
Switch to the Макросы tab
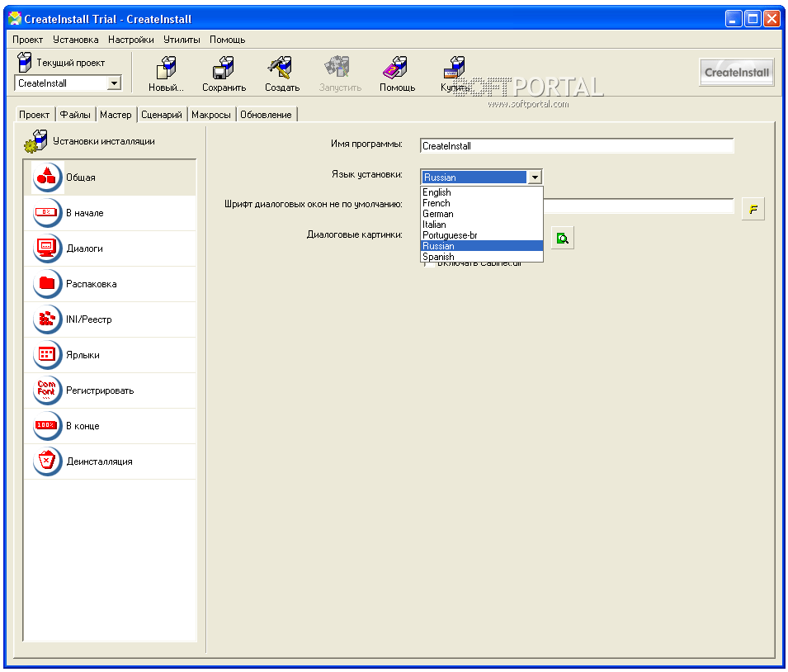(x=211, y=115)
